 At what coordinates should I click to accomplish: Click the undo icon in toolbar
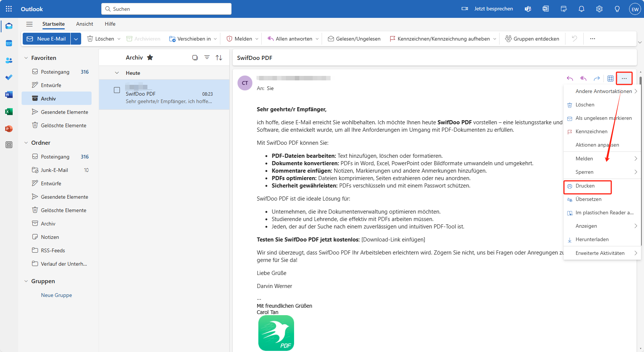574,39
